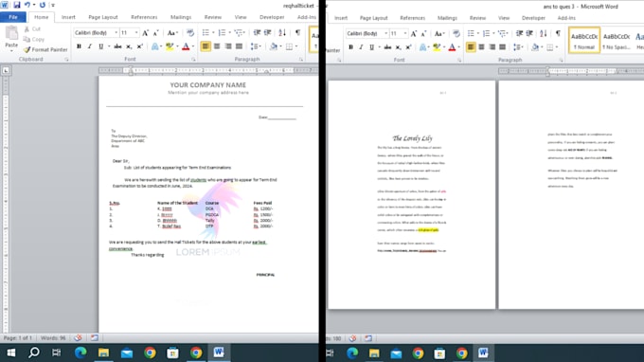Open the Font dialog launcher in left window
644x362 pixels.
pyautogui.click(x=193, y=60)
